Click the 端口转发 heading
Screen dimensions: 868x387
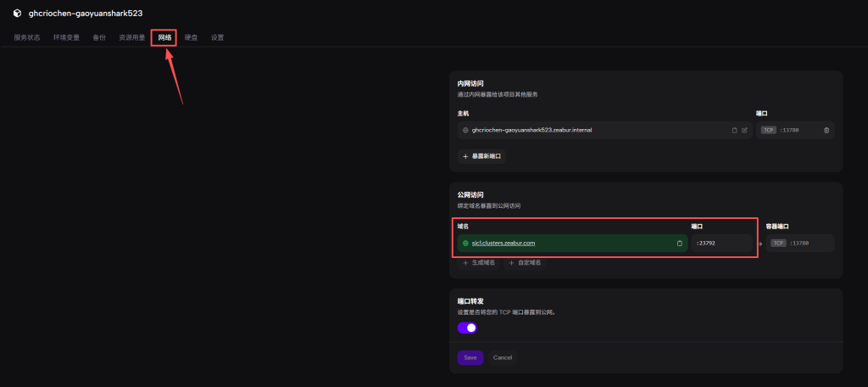tap(470, 301)
